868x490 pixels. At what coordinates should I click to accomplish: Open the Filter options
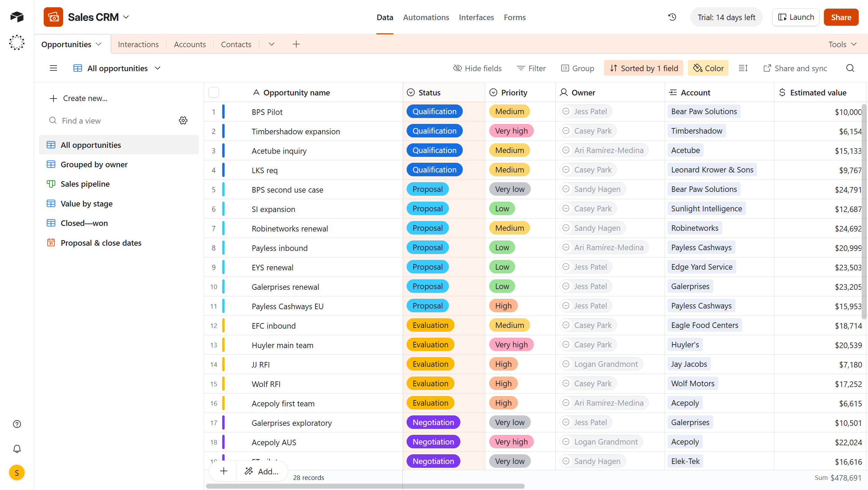click(x=531, y=68)
